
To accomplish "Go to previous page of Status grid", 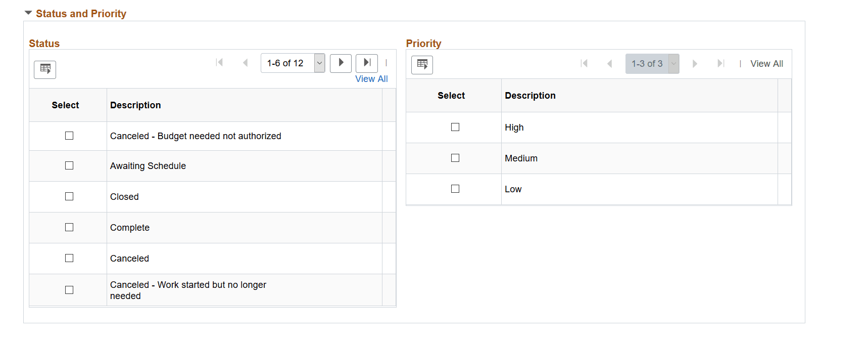I will click(246, 63).
